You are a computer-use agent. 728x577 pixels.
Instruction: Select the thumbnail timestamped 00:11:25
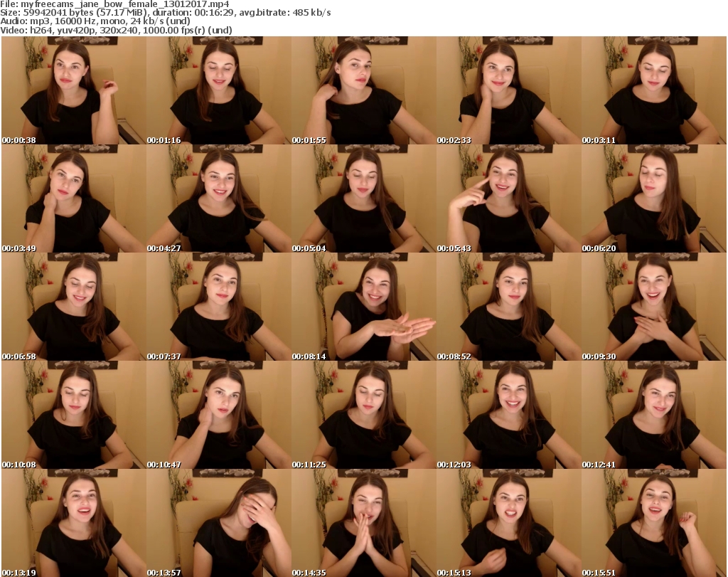tap(364, 415)
